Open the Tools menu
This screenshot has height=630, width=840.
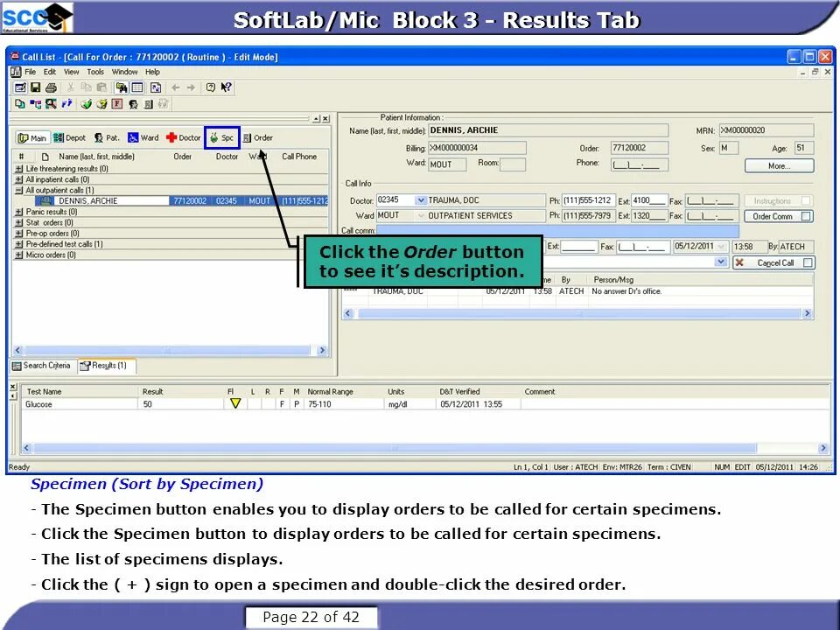pos(95,72)
